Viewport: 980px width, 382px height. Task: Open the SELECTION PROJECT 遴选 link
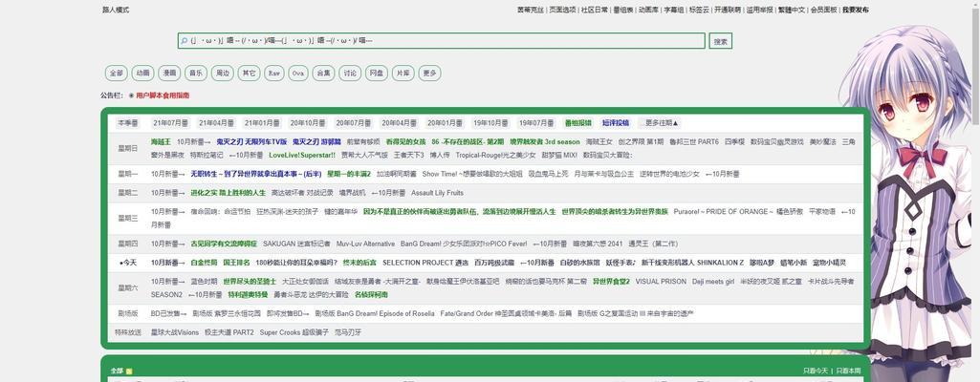425,263
